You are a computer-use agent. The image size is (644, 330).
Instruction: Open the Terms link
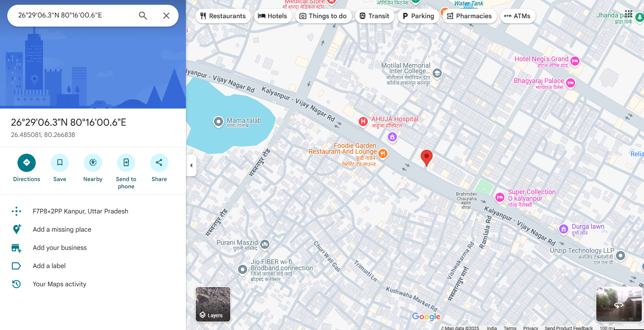[510, 328]
